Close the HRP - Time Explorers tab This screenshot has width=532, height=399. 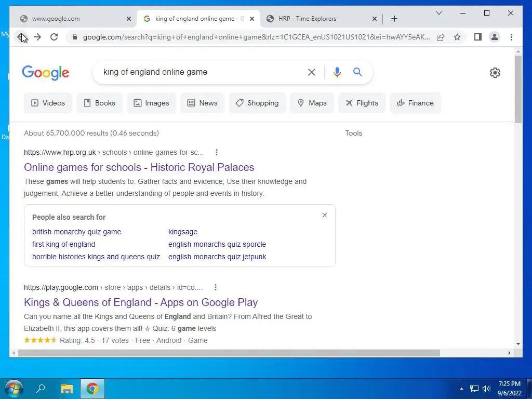[374, 19]
